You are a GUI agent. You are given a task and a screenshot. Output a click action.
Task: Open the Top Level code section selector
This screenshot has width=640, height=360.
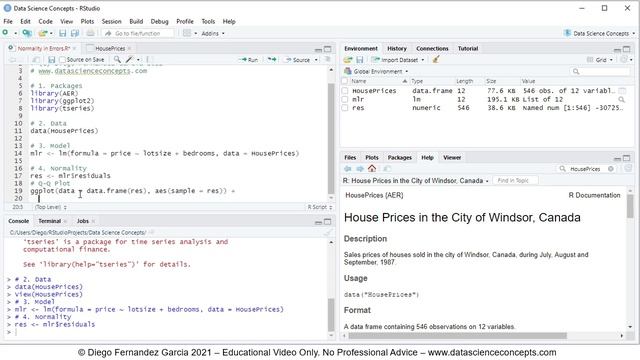coord(51,207)
